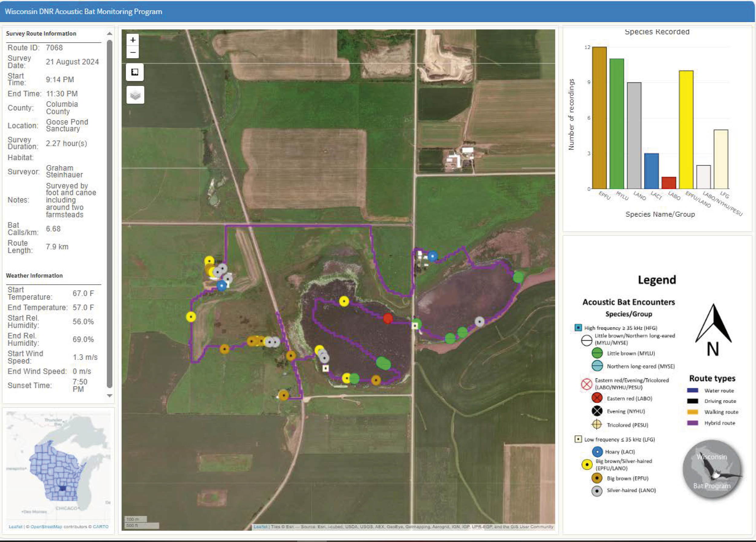This screenshot has height=542, width=756.
Task: Toggle full screen view of the map
Action: [x=135, y=72]
